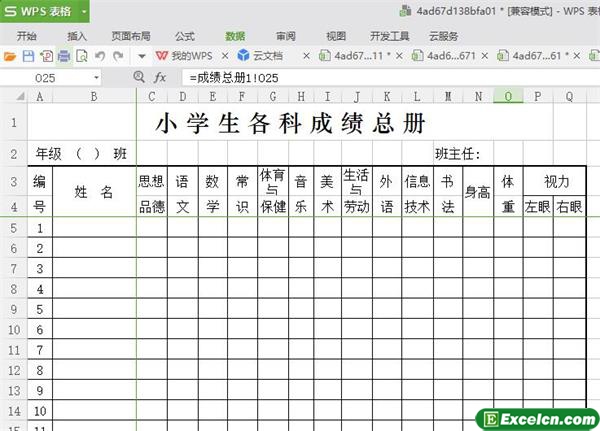Click the magnifier icon beside fx

pyautogui.click(x=139, y=77)
